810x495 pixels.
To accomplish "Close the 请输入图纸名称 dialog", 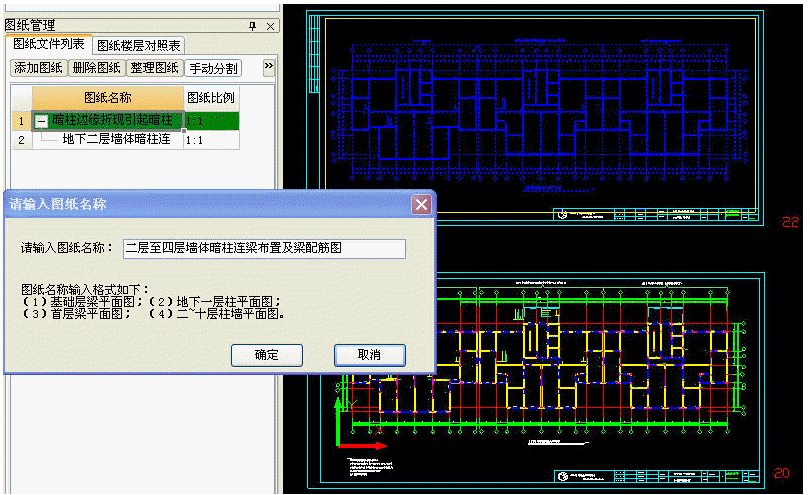I will 421,204.
